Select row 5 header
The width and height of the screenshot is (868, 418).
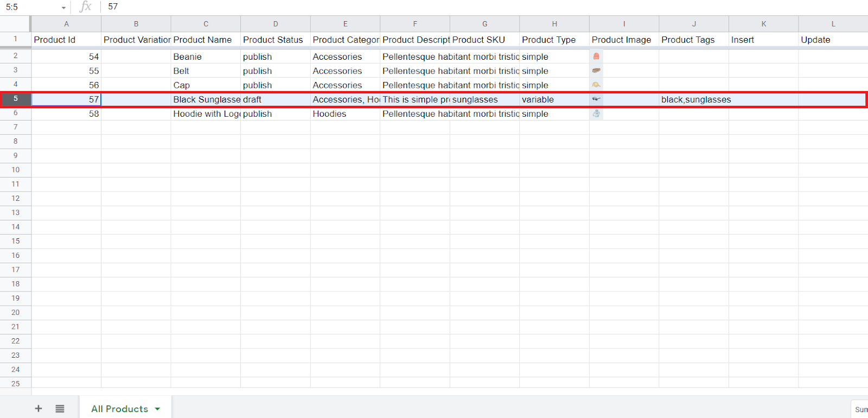[x=15, y=99]
